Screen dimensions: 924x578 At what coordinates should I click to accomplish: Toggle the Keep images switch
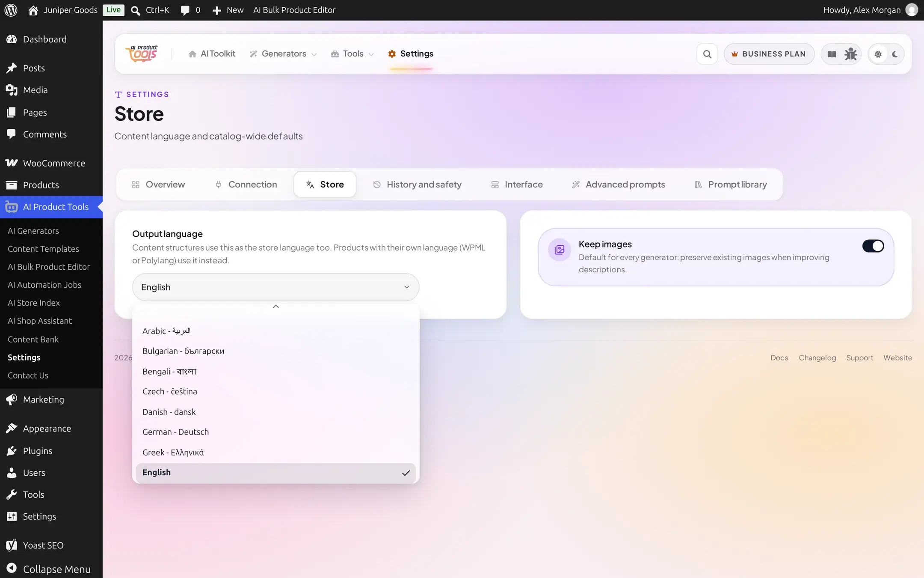[x=873, y=246]
